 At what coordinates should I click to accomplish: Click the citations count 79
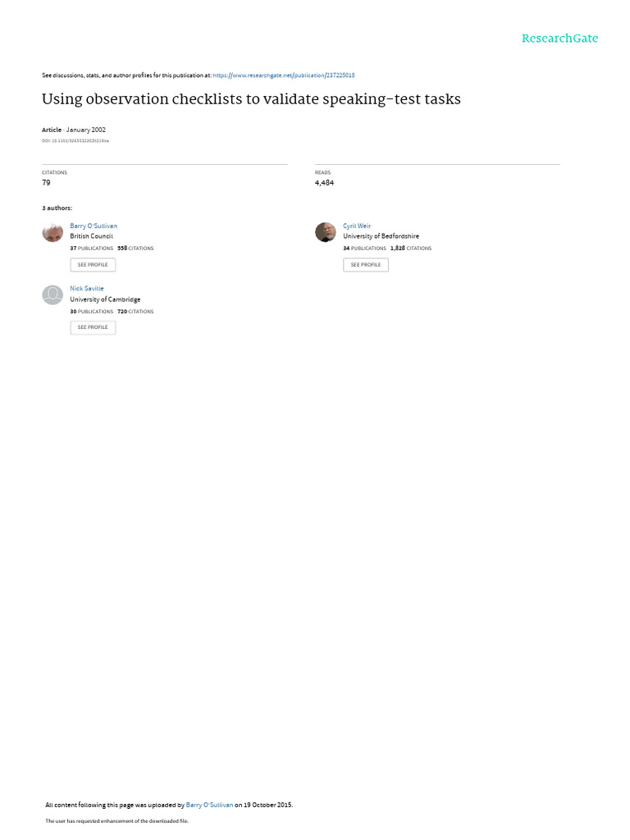(x=46, y=183)
